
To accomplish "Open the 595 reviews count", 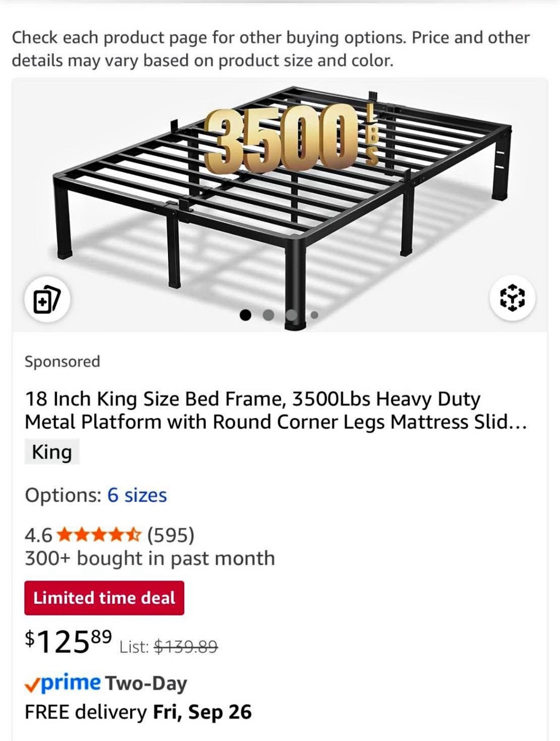I will [171, 535].
